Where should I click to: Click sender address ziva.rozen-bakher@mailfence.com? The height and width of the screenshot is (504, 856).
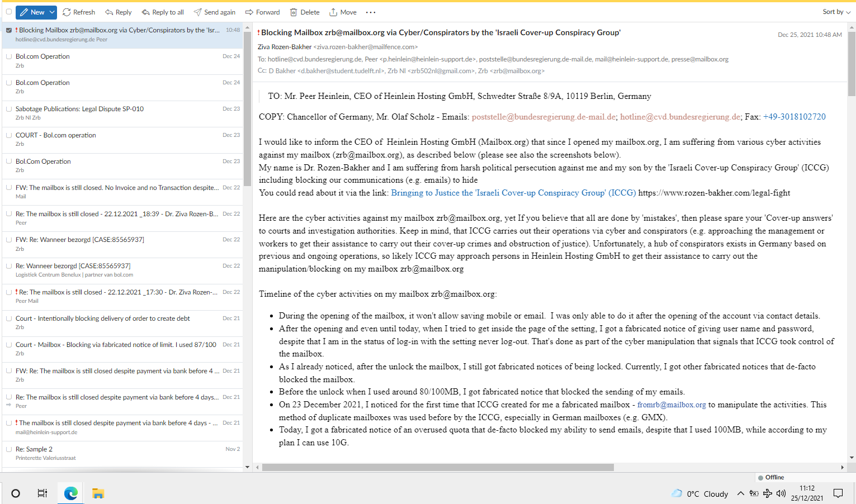pos(366,47)
